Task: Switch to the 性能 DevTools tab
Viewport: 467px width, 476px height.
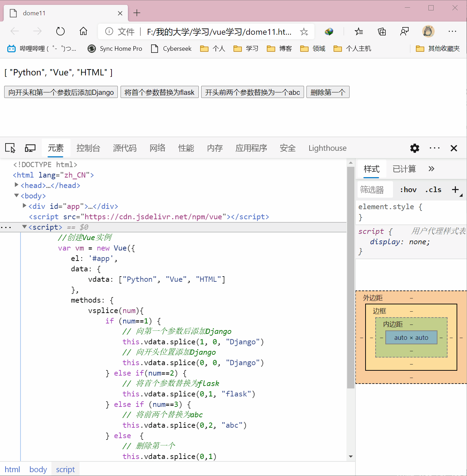Action: [186, 148]
